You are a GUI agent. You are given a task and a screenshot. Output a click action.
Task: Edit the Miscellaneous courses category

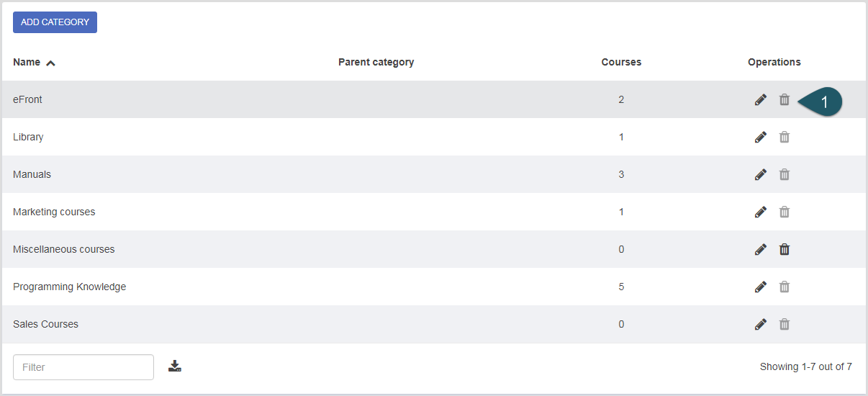[x=761, y=250]
